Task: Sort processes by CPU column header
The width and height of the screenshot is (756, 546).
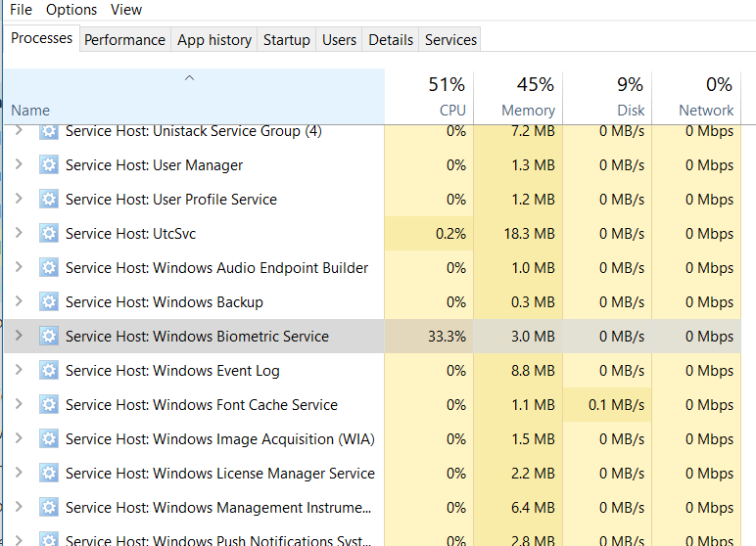Action: [x=429, y=97]
